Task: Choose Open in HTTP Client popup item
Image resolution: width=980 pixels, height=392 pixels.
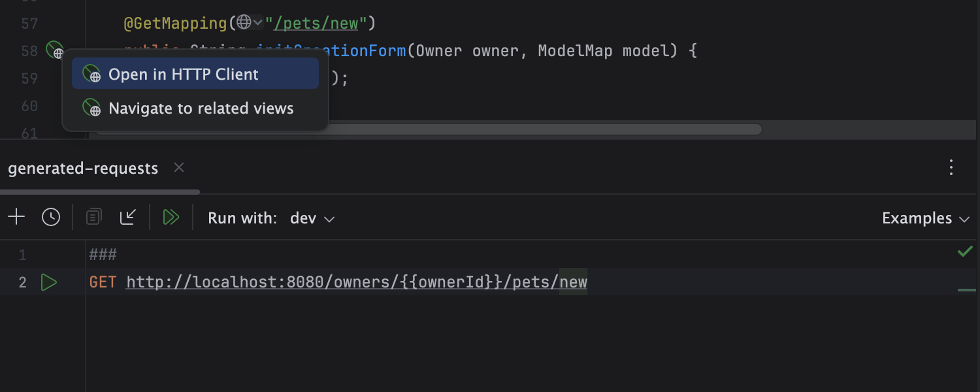Action: point(195,74)
